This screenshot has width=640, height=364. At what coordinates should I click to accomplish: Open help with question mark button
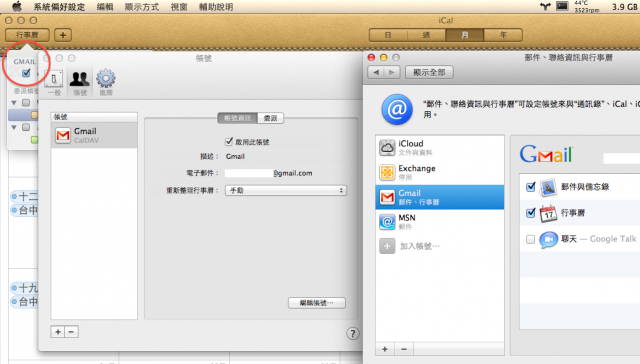pyautogui.click(x=353, y=334)
